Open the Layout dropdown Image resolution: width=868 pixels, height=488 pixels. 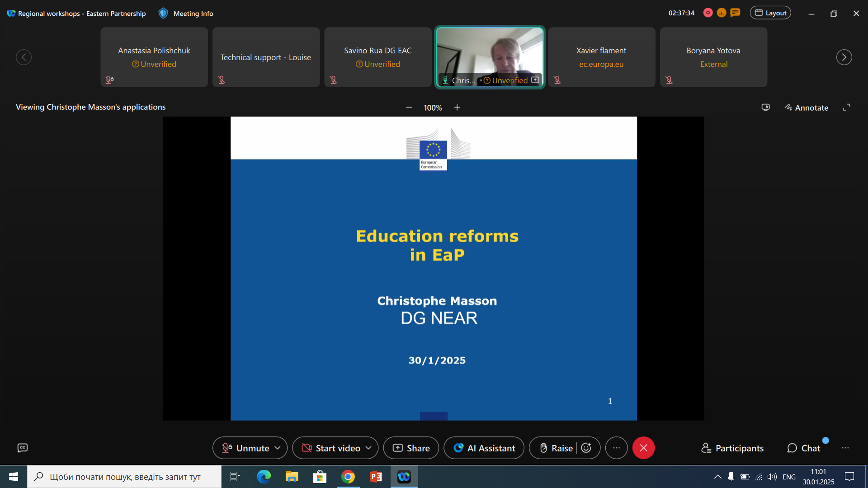pyautogui.click(x=770, y=13)
